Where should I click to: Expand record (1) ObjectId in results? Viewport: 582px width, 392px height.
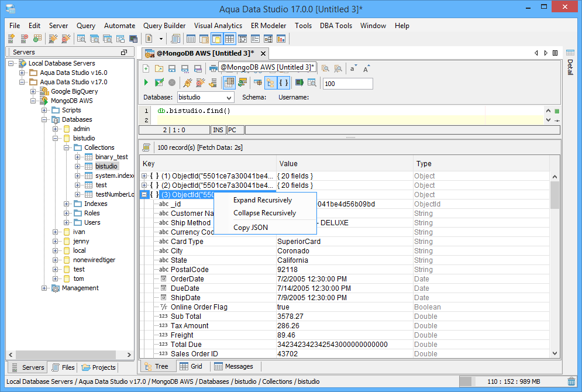(x=144, y=176)
